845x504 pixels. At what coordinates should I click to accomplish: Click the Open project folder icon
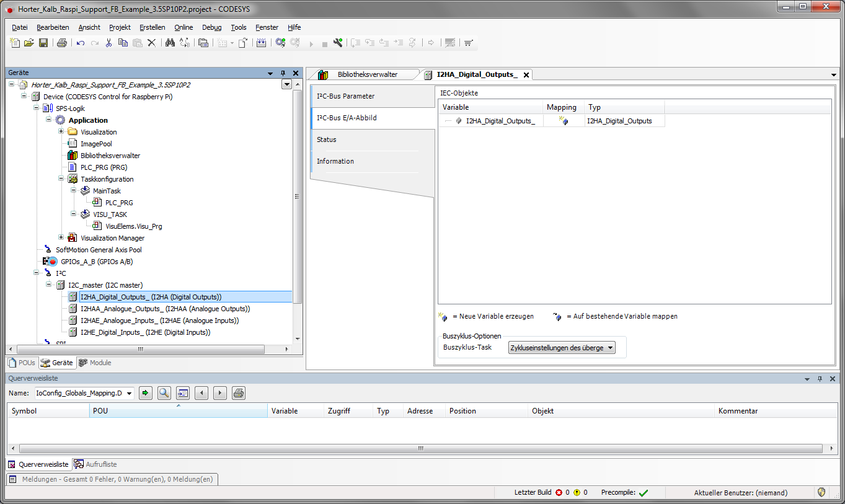pyautogui.click(x=29, y=43)
